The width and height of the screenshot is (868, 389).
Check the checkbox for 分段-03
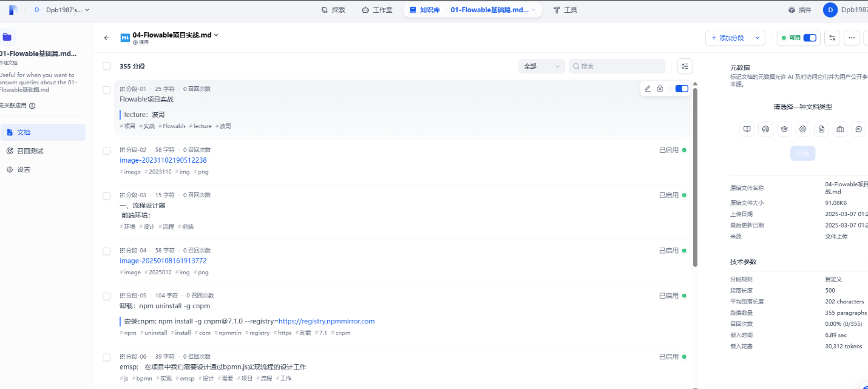pyautogui.click(x=107, y=196)
